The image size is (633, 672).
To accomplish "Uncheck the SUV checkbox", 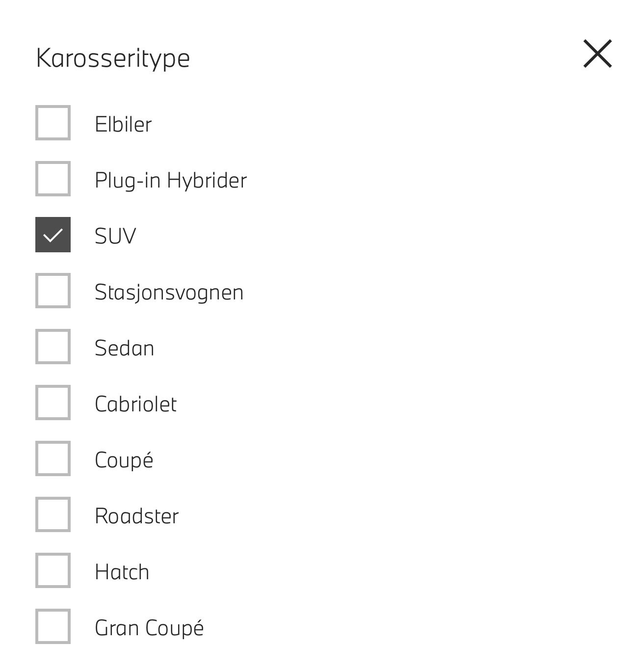I will coord(53,235).
